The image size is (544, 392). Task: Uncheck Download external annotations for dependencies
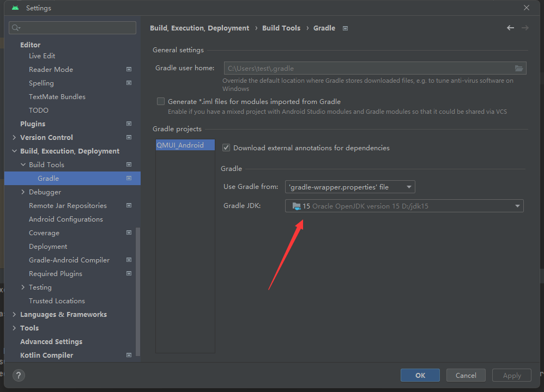[226, 148]
